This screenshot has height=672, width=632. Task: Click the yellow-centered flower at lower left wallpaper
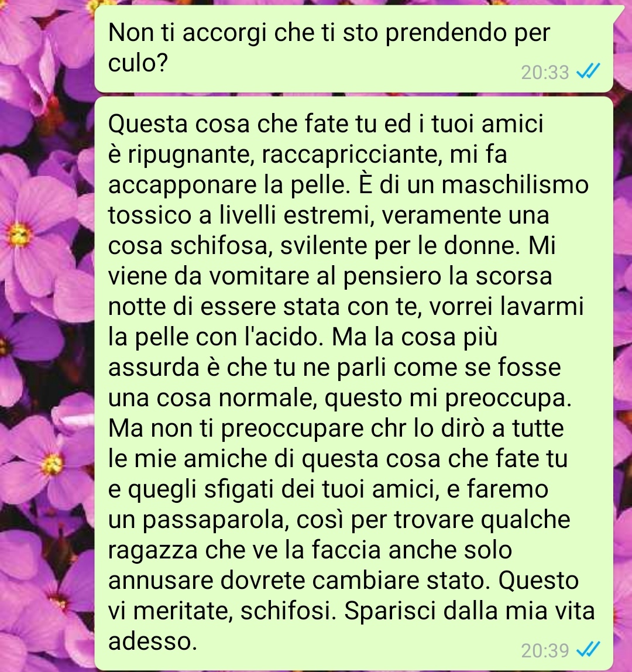point(52,464)
